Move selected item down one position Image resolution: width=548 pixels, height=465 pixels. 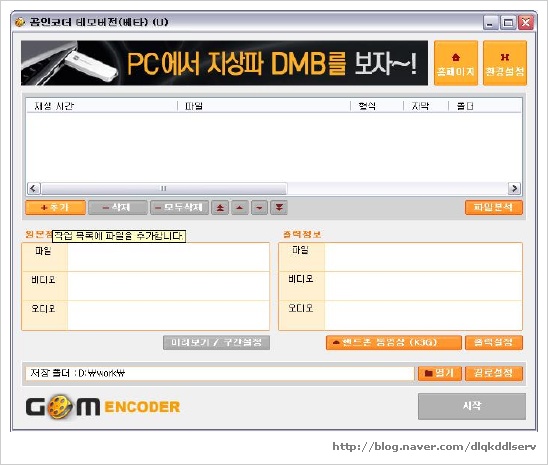point(259,208)
